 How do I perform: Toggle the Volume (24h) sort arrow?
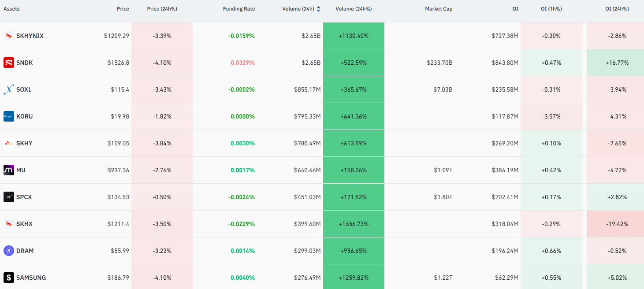point(319,9)
